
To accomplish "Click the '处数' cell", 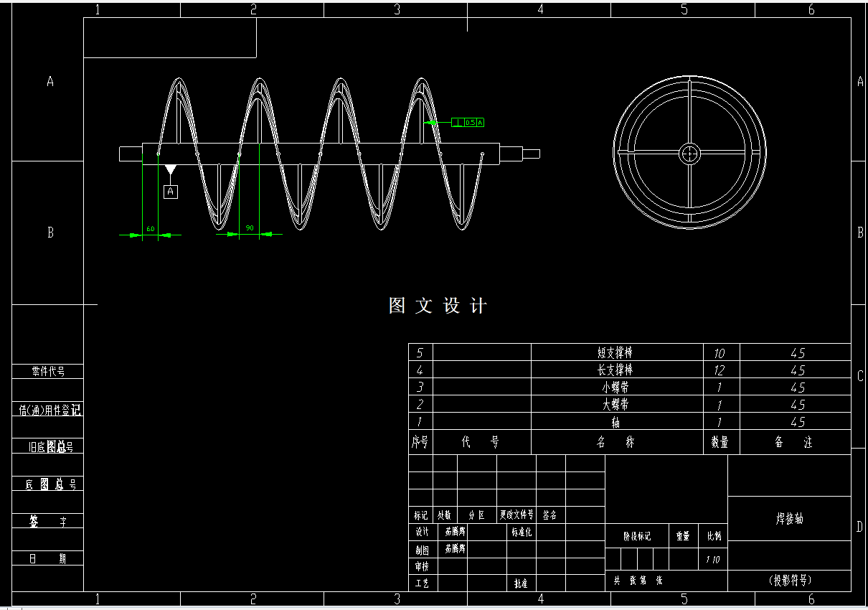I will click(x=445, y=515).
